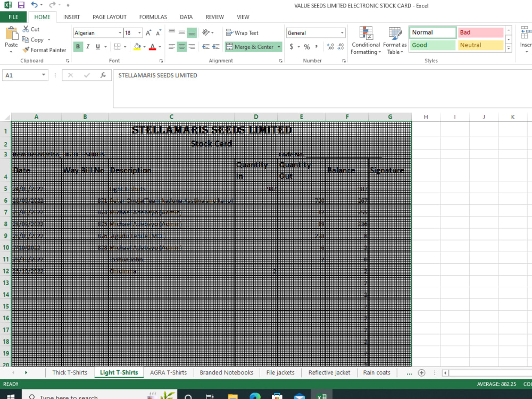This screenshot has height=399, width=532.
Task: Align text right
Action: click(192, 46)
